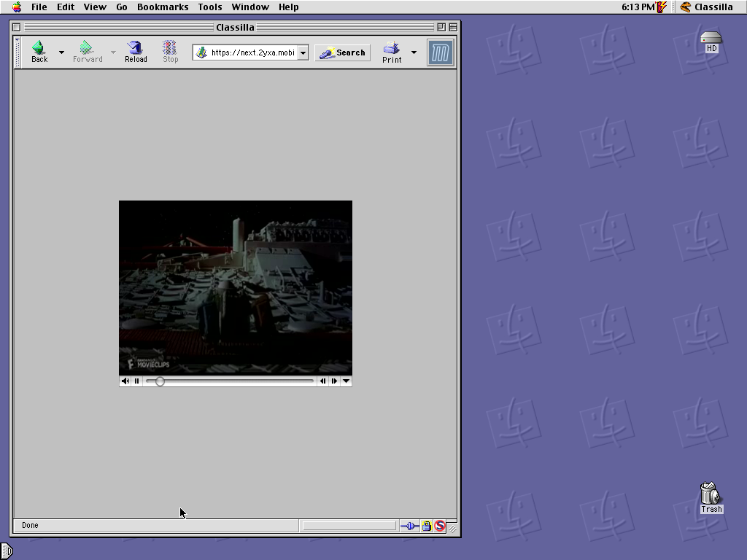Select the Trash icon on desktop
The width and height of the screenshot is (747, 560).
tap(711, 497)
